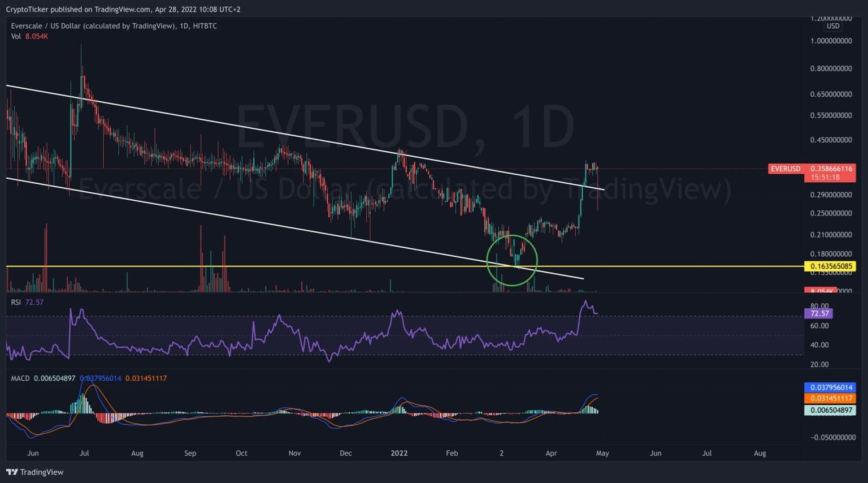Select the Vol indicator legend

[x=16, y=36]
